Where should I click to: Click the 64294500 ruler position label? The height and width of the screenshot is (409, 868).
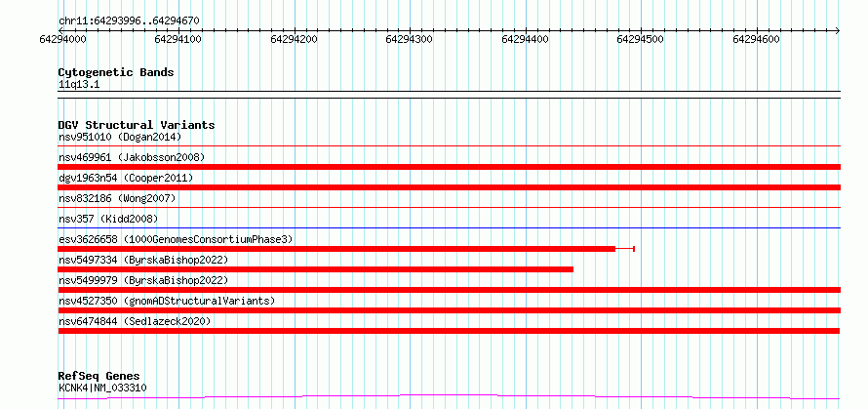pos(641,39)
